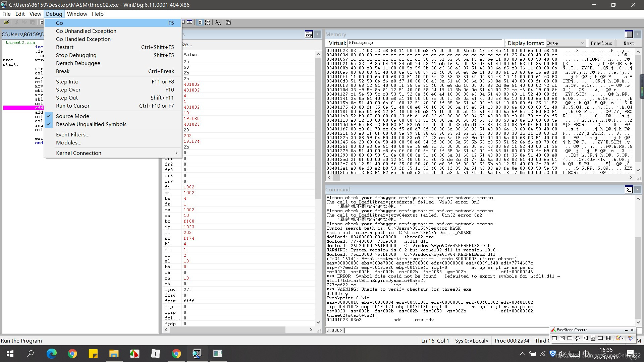The width and height of the screenshot is (644, 362).
Task: Choose Step Out
Action: [113, 98]
